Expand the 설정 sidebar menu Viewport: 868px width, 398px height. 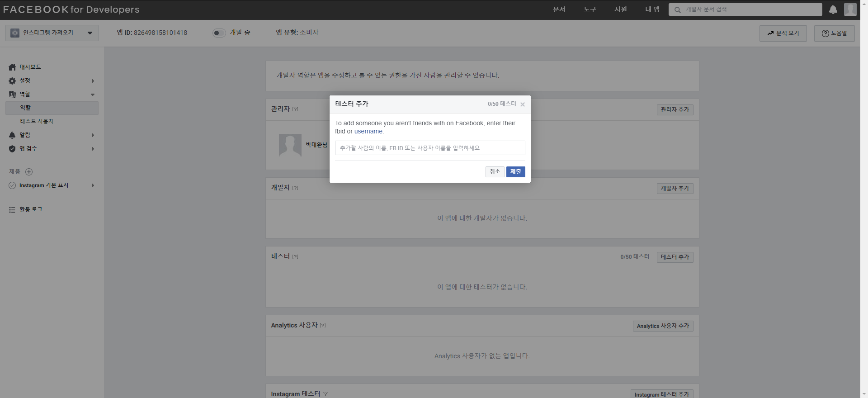93,81
